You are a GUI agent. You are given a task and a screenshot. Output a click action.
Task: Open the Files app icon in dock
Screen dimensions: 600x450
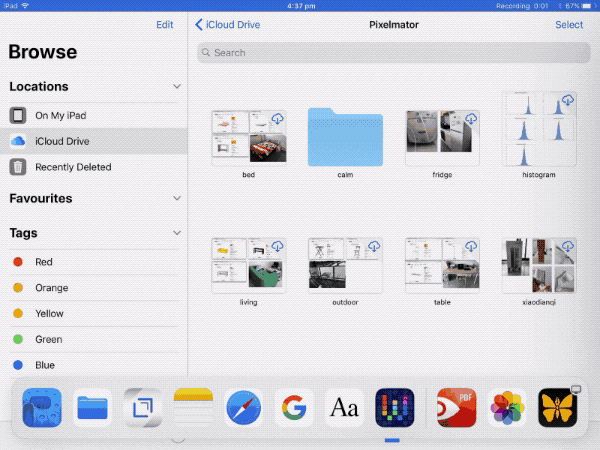pos(93,408)
